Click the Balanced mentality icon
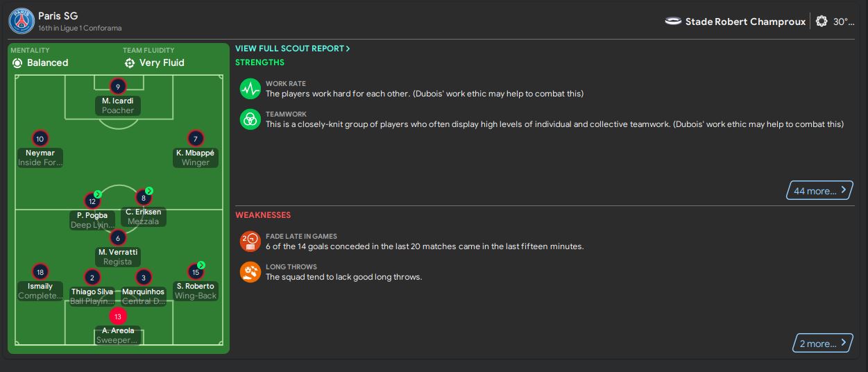 (17, 63)
